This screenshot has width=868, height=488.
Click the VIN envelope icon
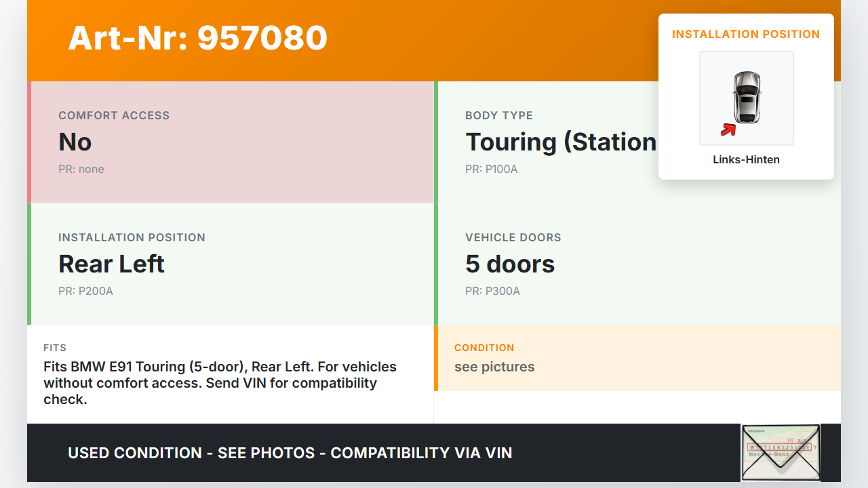(x=780, y=453)
